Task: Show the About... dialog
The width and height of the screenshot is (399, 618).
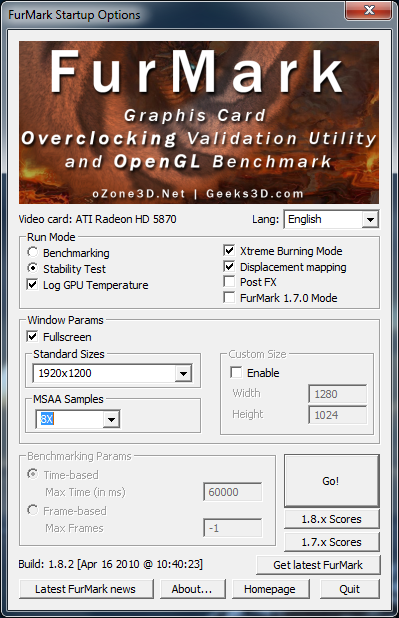Action: [192, 589]
